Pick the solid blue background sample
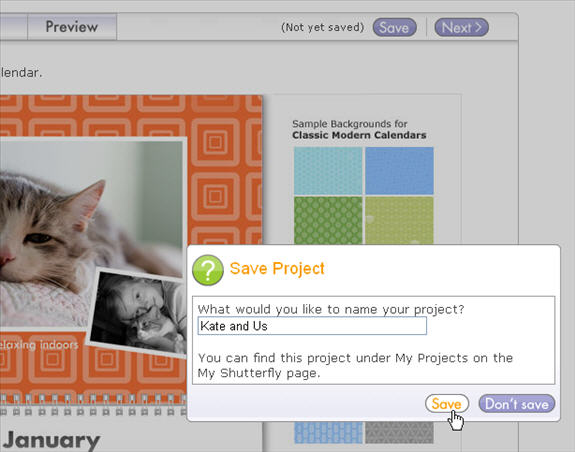This screenshot has height=452, width=575. [x=399, y=171]
